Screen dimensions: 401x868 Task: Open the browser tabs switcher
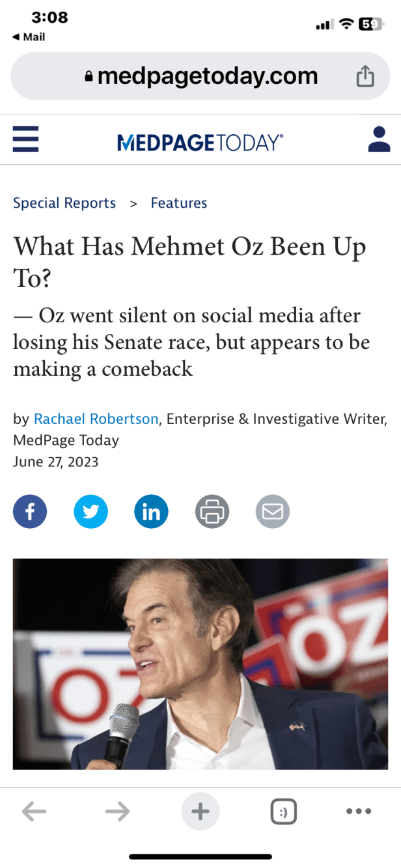click(x=283, y=811)
